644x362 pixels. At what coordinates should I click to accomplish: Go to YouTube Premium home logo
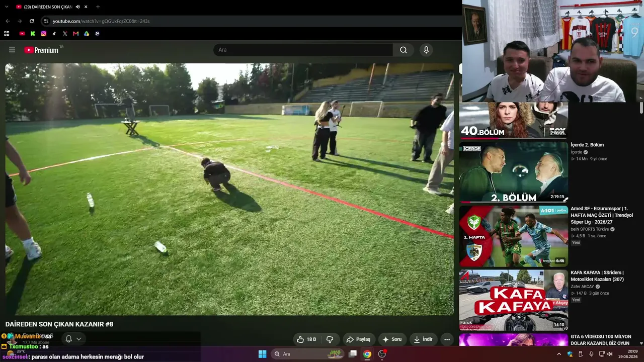pos(42,50)
